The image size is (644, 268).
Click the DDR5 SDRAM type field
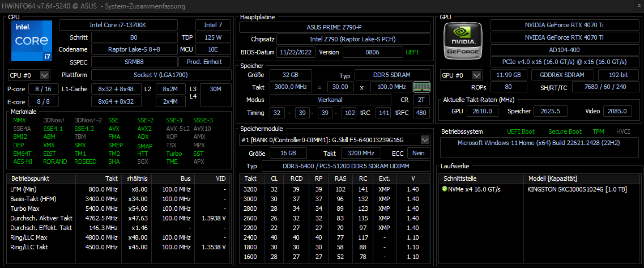click(x=392, y=75)
